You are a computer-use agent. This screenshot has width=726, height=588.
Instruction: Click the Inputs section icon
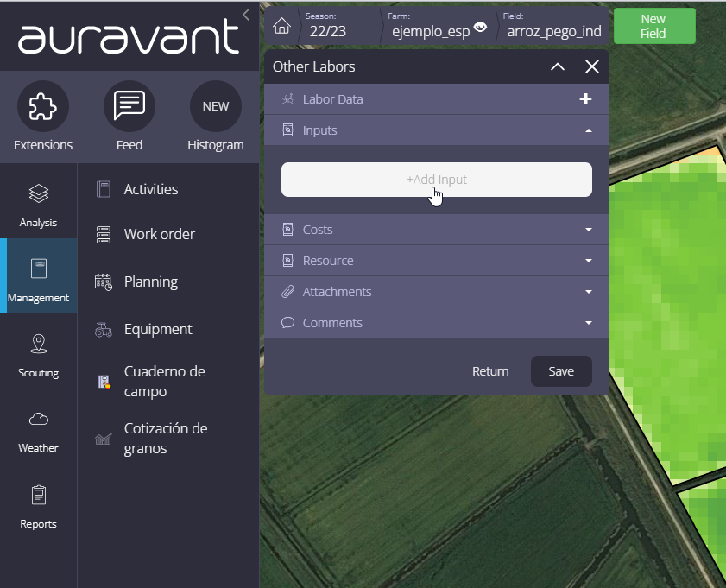pyautogui.click(x=287, y=130)
